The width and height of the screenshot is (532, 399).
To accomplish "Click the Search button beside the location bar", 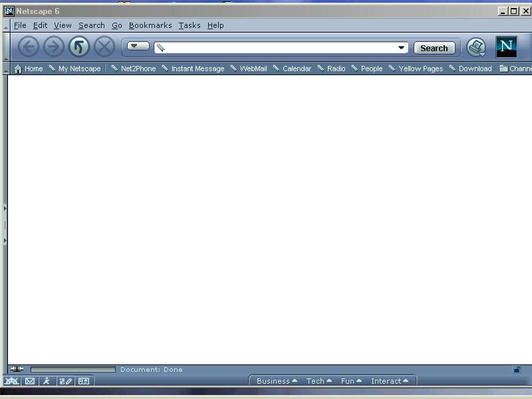I will click(x=434, y=48).
